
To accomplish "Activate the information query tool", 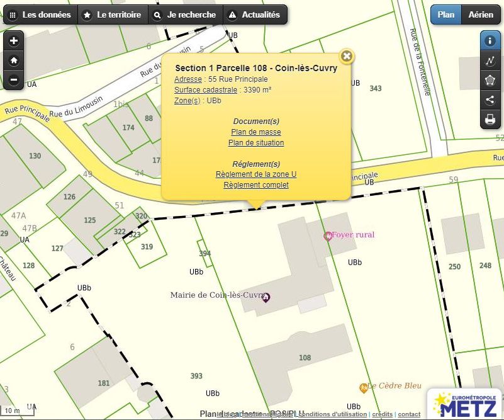I will [x=490, y=42].
